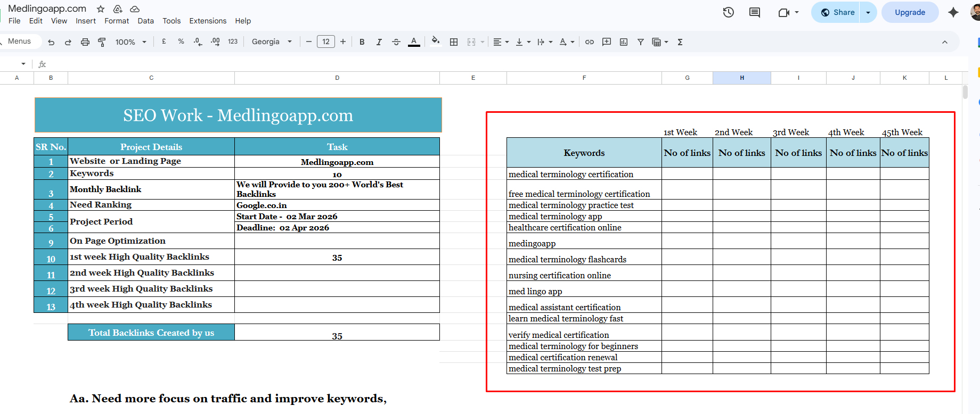The width and height of the screenshot is (980, 414).
Task: Open borders options
Action: pos(454,42)
